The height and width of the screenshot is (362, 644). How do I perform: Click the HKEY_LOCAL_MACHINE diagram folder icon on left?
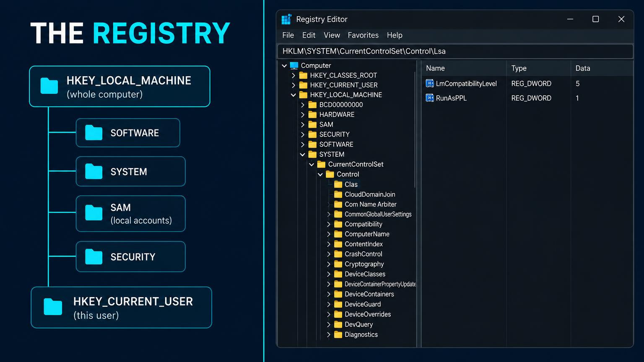point(49,86)
